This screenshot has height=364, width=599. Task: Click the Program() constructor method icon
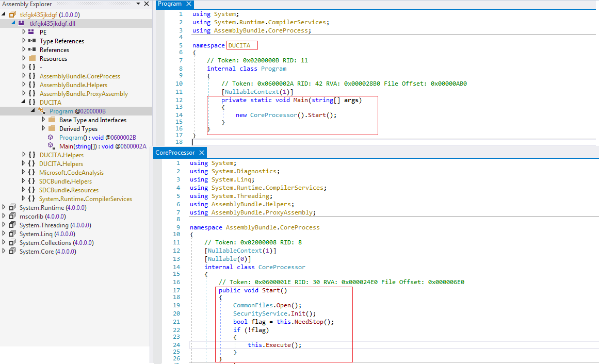pos(51,137)
